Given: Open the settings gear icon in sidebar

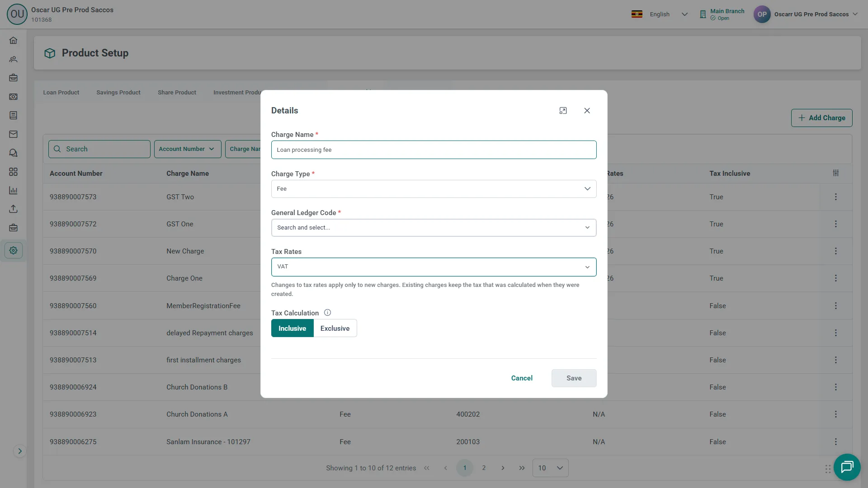Looking at the screenshot, I should tap(13, 250).
